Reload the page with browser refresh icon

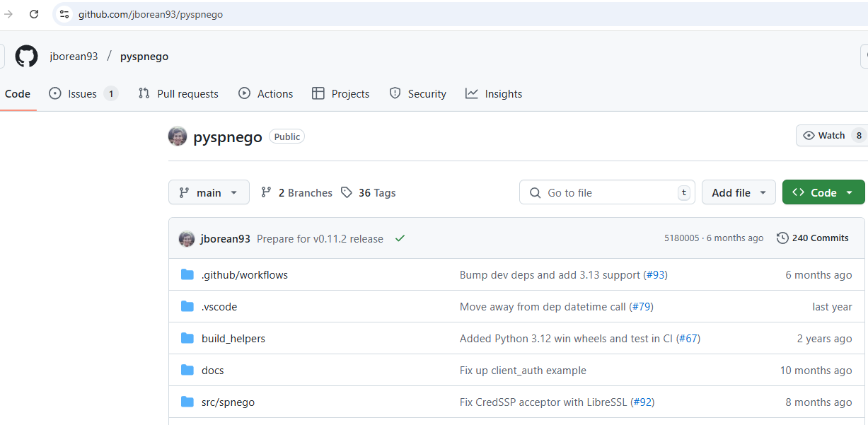(34, 14)
